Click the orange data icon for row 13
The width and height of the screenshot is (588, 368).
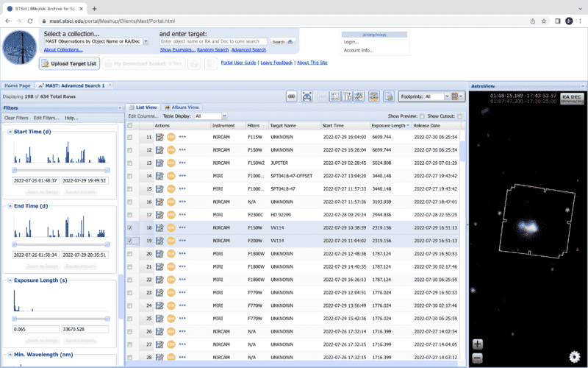click(171, 163)
